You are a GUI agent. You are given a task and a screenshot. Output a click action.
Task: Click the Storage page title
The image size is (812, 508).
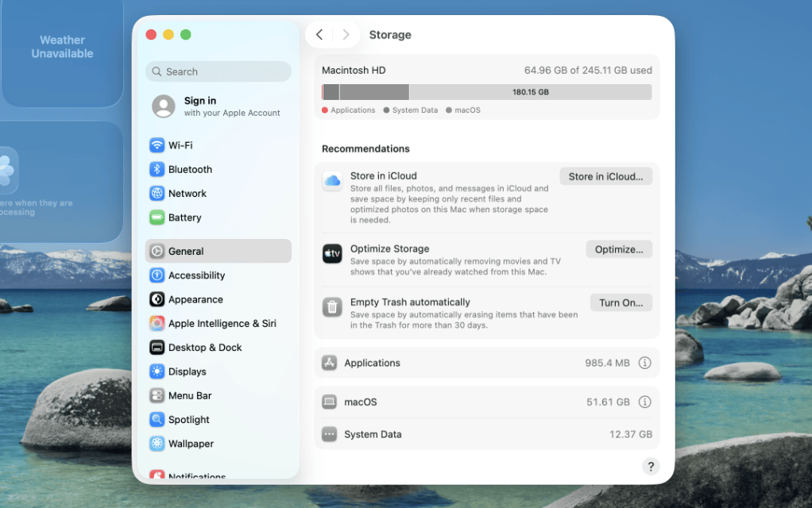coord(390,35)
